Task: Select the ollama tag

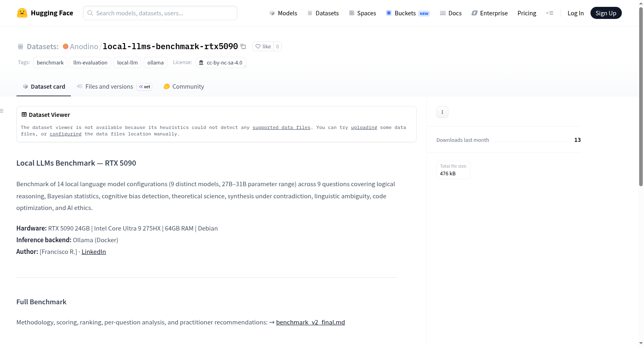Action: [x=155, y=62]
